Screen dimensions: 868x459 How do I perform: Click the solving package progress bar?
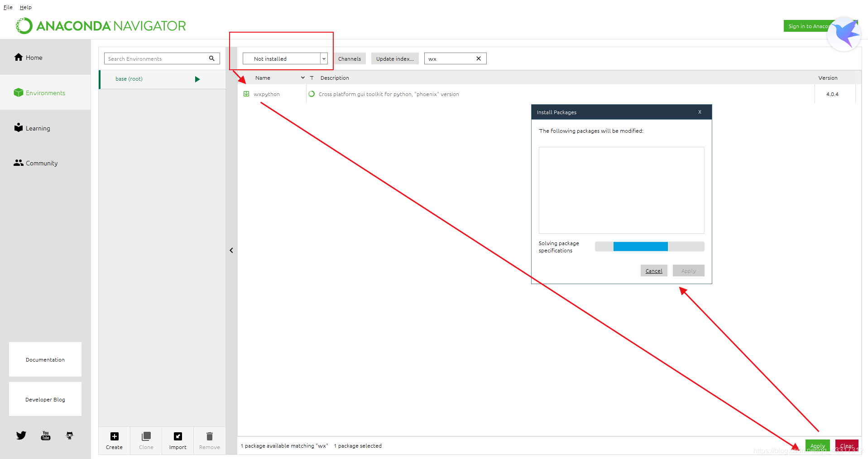coord(650,246)
